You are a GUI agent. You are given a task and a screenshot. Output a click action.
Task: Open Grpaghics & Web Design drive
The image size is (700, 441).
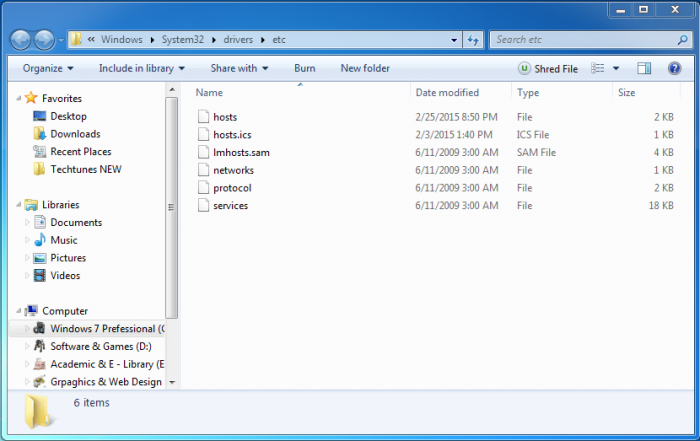click(x=106, y=382)
